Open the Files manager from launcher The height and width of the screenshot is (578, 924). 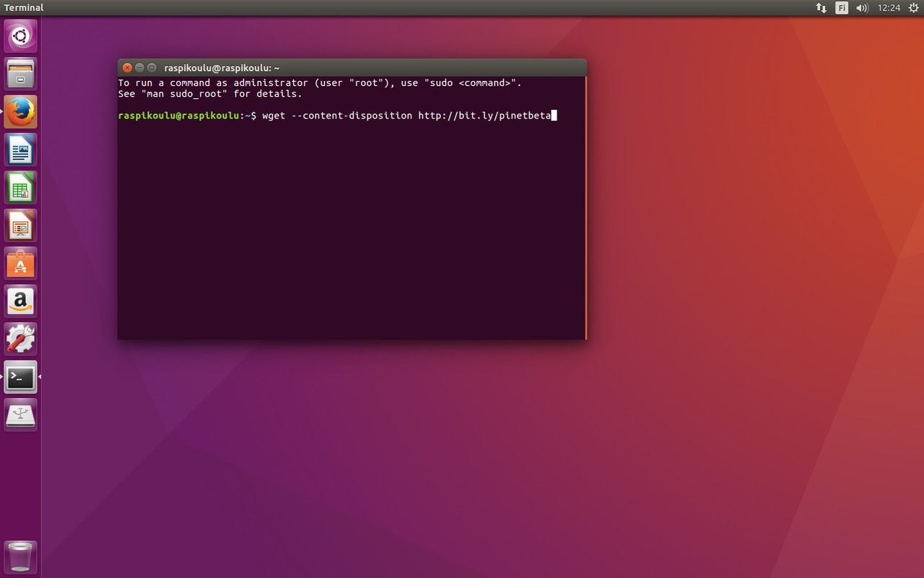pos(20,74)
